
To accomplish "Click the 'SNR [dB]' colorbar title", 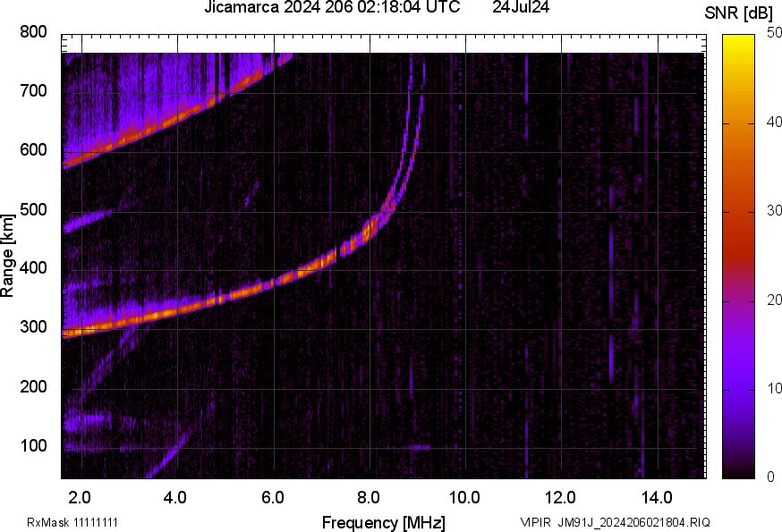I will 739,13.
